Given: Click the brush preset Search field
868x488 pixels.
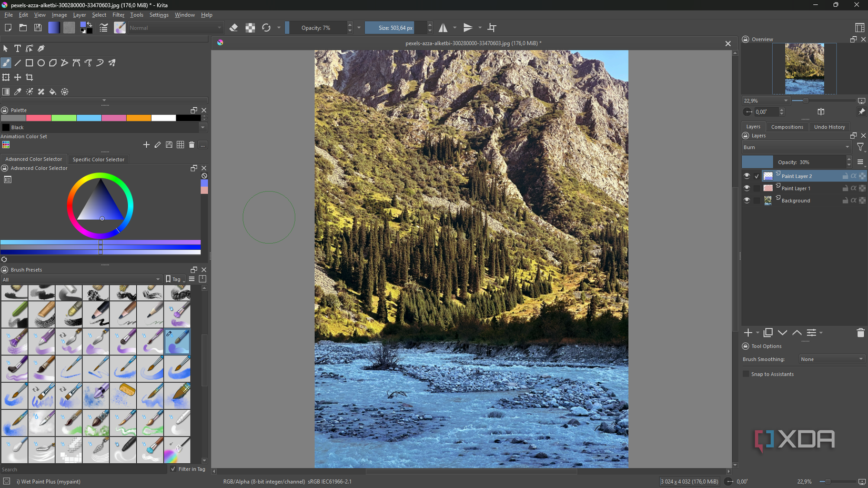Looking at the screenshot, I should pyautogui.click(x=83, y=469).
